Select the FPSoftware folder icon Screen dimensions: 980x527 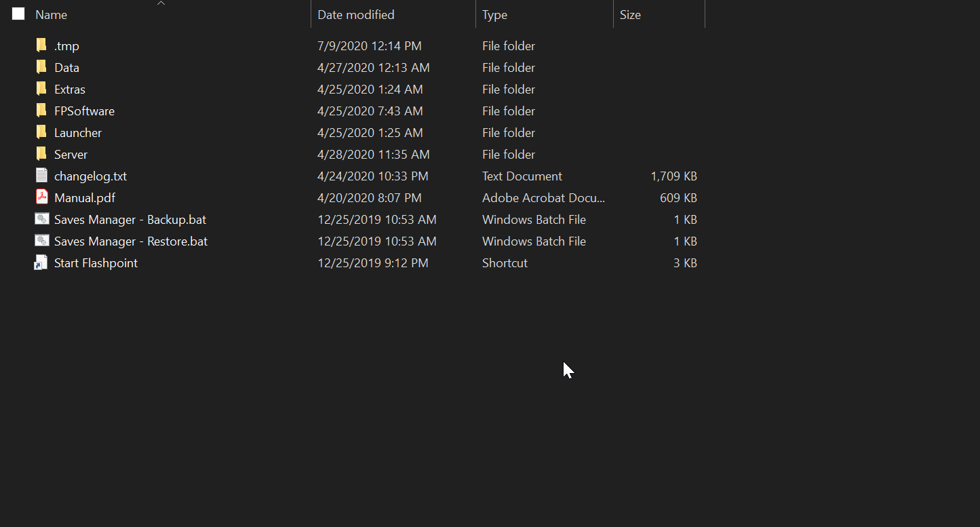[41, 111]
